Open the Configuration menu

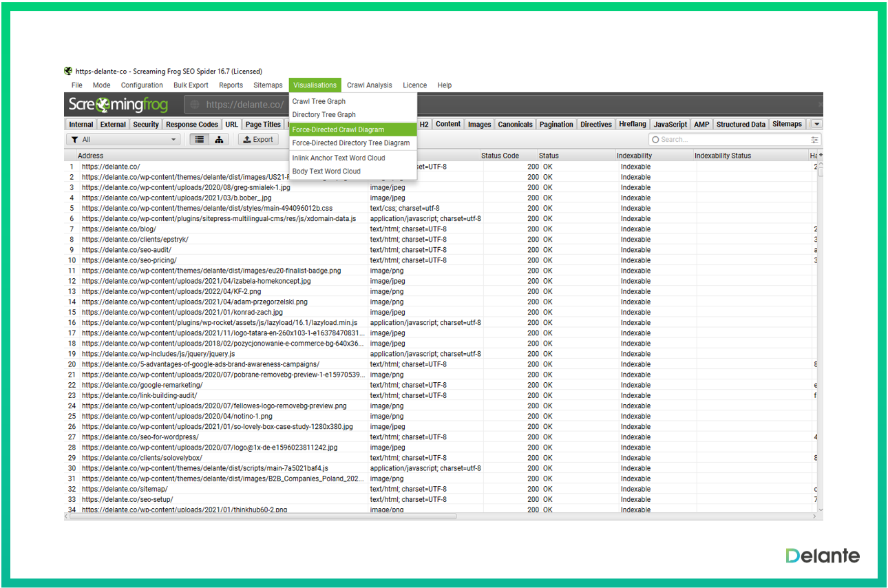[142, 85]
